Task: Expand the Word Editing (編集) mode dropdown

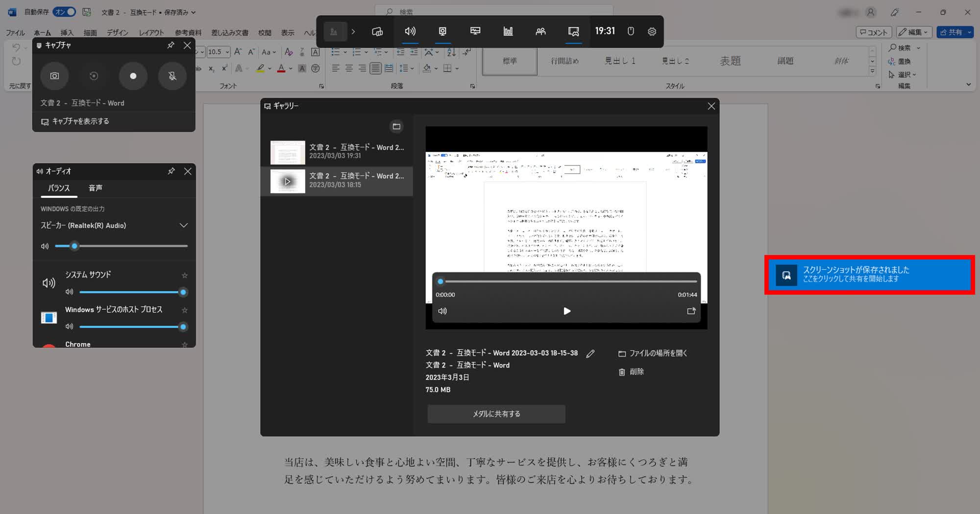Action: pyautogui.click(x=914, y=32)
